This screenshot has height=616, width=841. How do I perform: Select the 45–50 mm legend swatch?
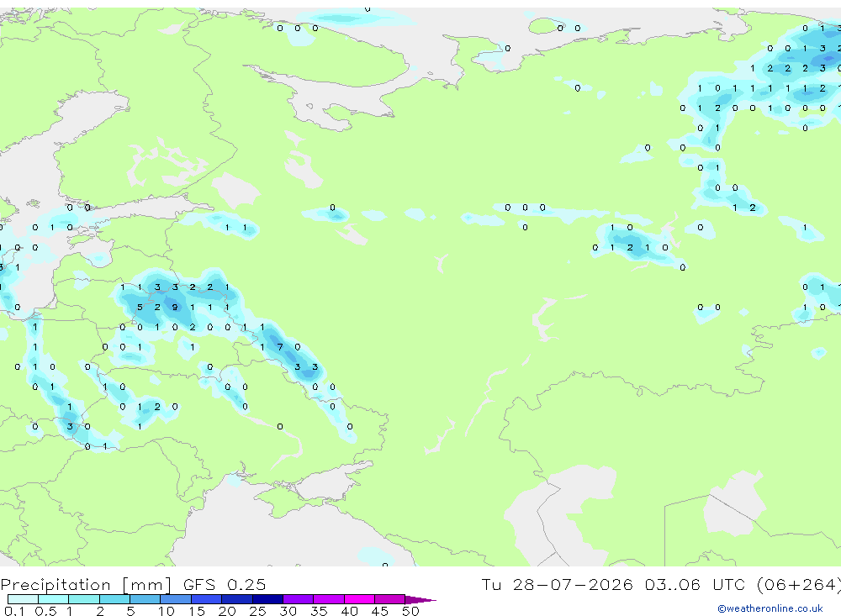390,599
